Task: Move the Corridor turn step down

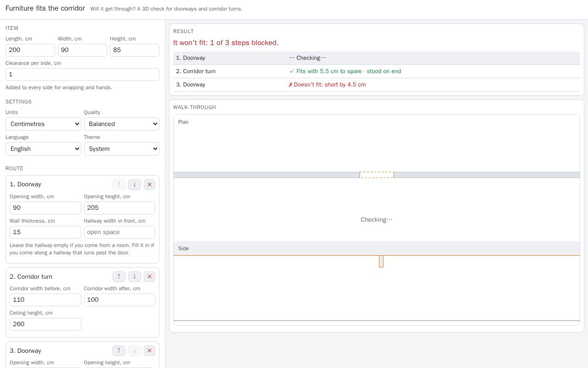Action: click(134, 276)
